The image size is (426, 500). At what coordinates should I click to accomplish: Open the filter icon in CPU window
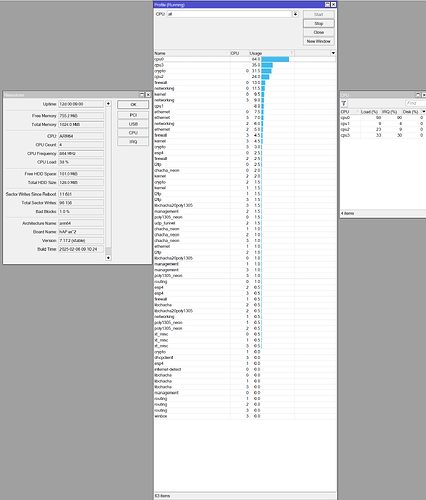344,103
